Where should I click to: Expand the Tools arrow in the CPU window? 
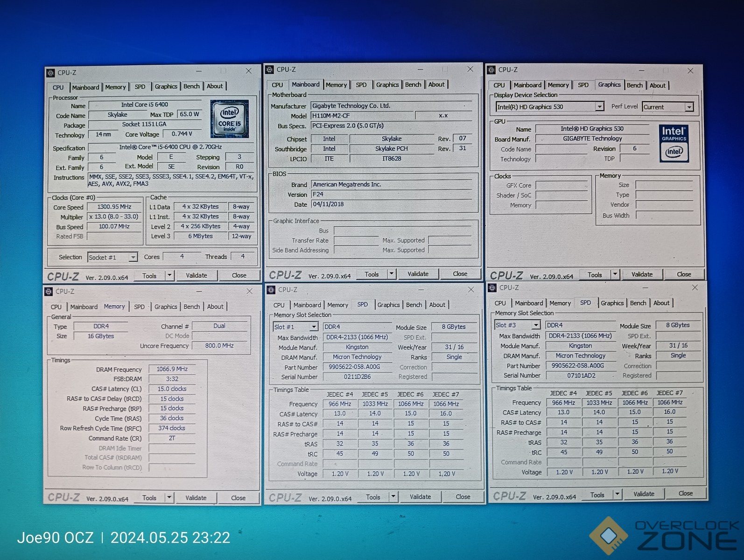[170, 275]
